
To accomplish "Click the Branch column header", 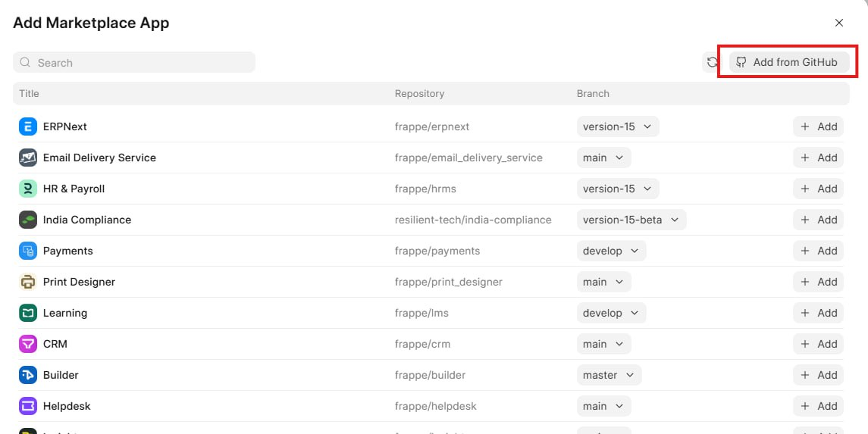I will 593,93.
